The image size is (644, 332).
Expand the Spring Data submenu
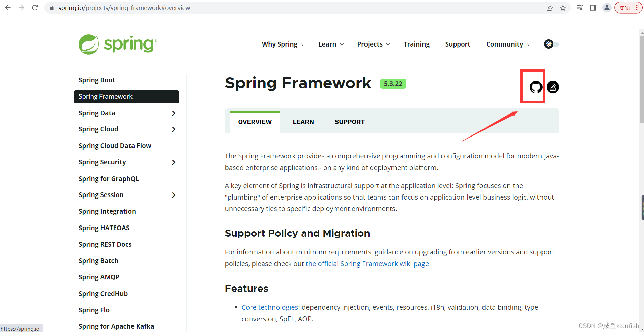[174, 113]
